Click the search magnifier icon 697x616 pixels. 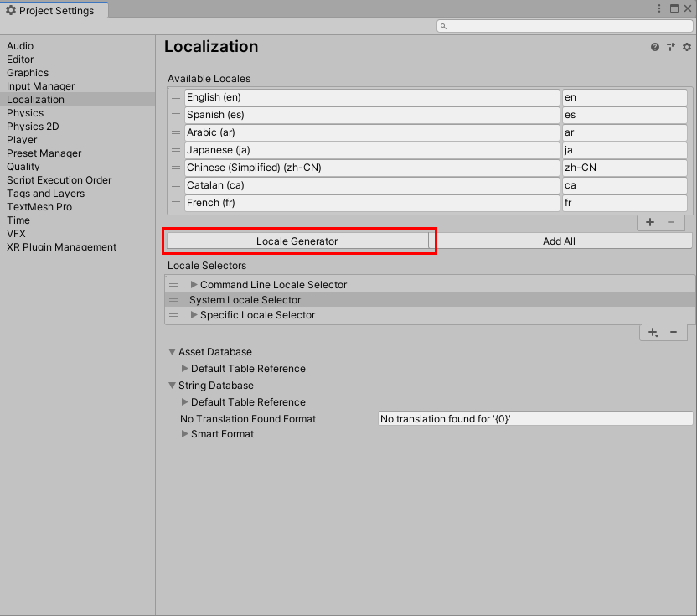click(443, 26)
